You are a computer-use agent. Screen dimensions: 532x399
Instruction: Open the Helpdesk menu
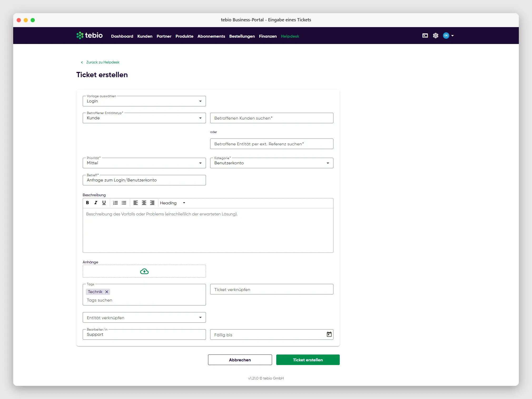tap(290, 36)
